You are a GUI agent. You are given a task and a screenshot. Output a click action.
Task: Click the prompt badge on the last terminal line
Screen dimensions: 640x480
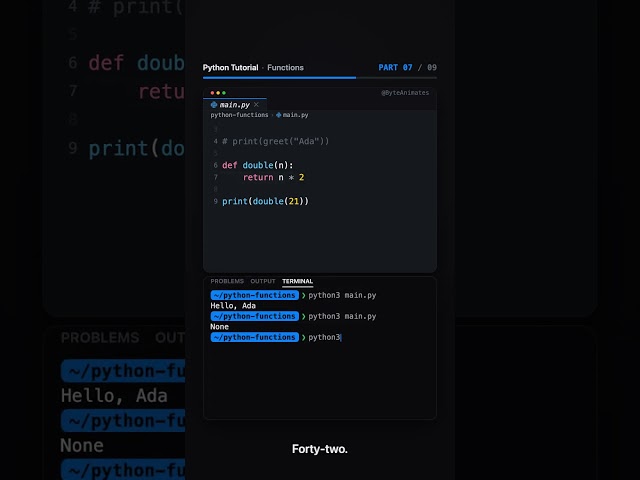tap(255, 337)
